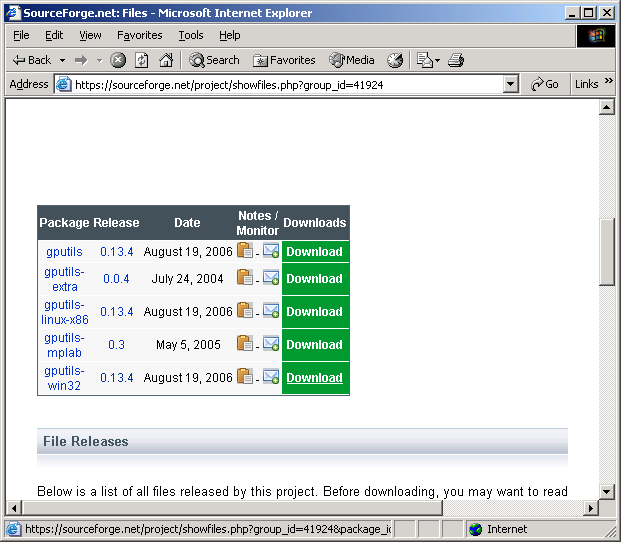Click the horizontal scrollbar thumb
Screen dimensions: 621x542
232,508
